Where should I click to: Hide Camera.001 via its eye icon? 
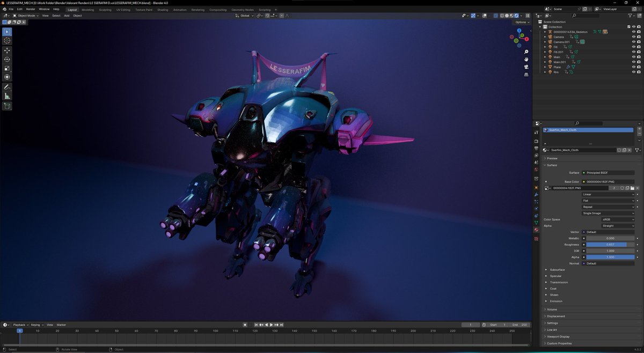coord(634,42)
